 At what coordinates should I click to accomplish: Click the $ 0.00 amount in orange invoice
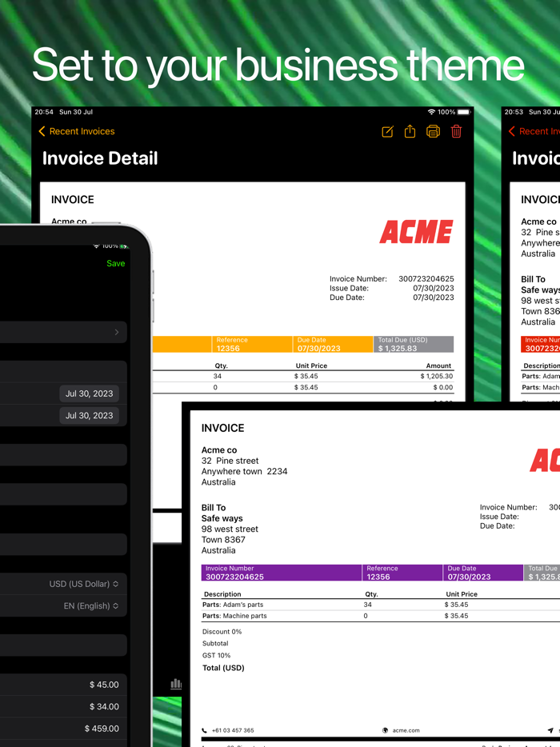[442, 388]
